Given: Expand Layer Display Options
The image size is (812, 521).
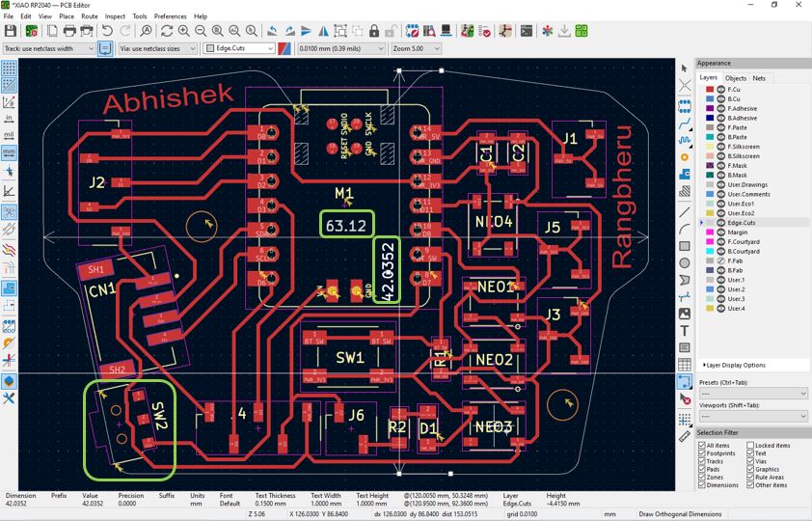Looking at the screenshot, I should (x=735, y=365).
